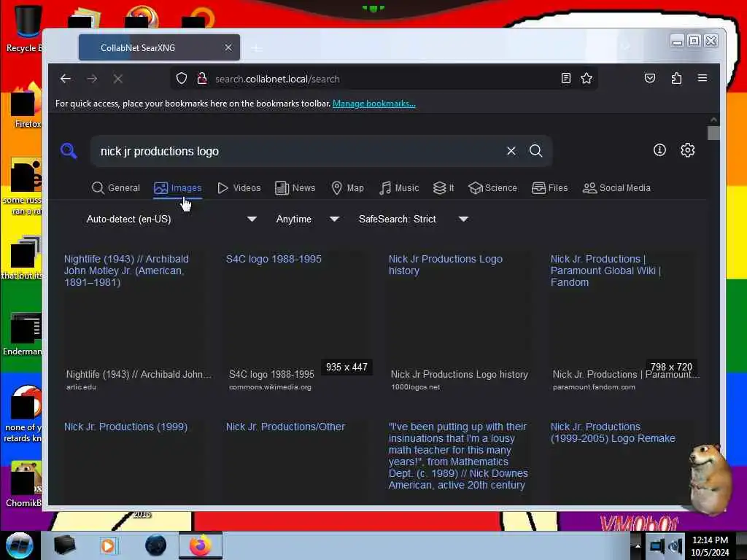The image size is (747, 560).
Task: Click network icon in system tray
Action: pyautogui.click(x=657, y=545)
